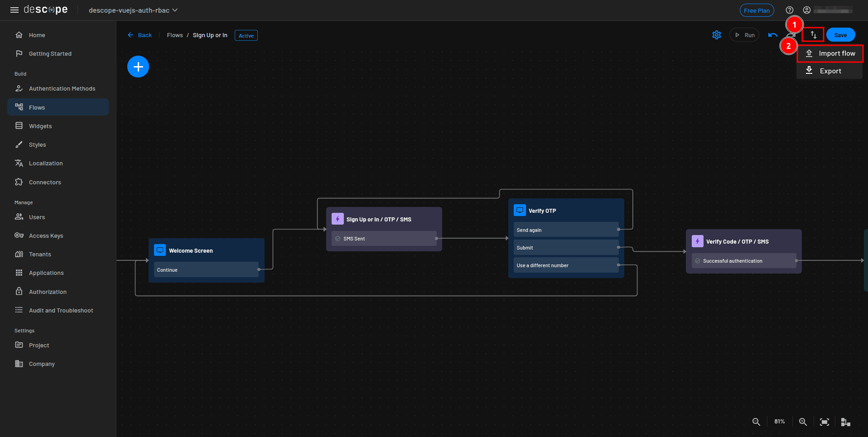Open the import/export icon beside Save
The height and width of the screenshot is (437, 868).
click(812, 35)
